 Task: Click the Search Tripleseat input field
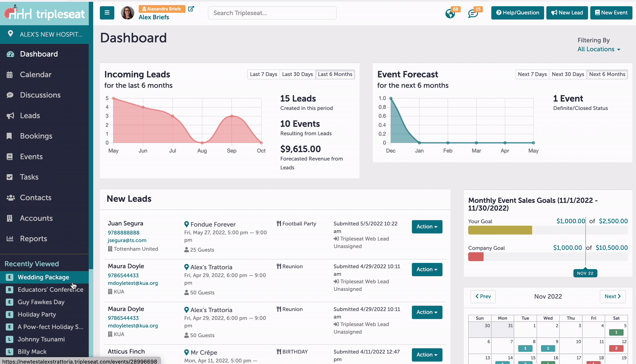(272, 13)
